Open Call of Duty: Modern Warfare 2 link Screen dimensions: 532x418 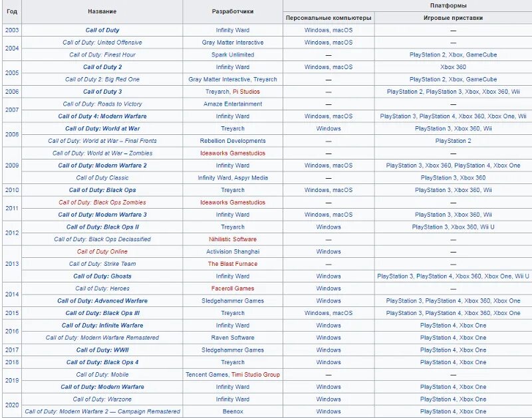point(102,165)
